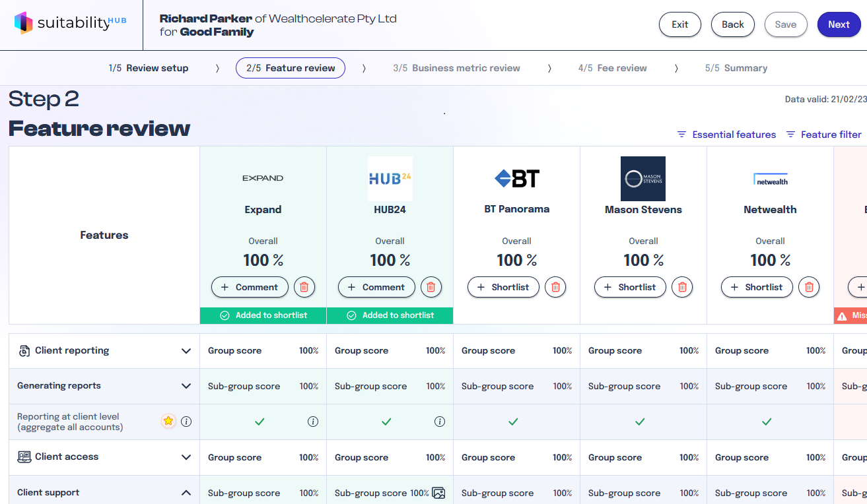Click Netwealth's Overall 100 % score
This screenshot has width=867, height=504.
click(771, 260)
